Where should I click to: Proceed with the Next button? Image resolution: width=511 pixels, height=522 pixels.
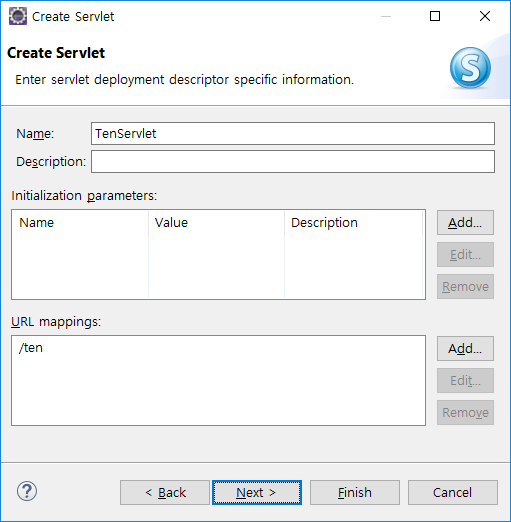click(x=257, y=492)
